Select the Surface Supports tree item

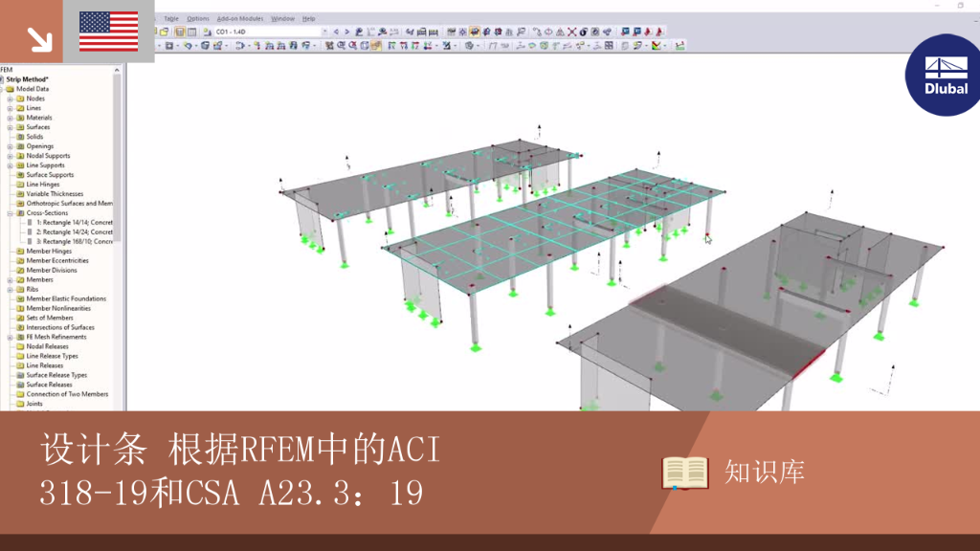click(50, 175)
